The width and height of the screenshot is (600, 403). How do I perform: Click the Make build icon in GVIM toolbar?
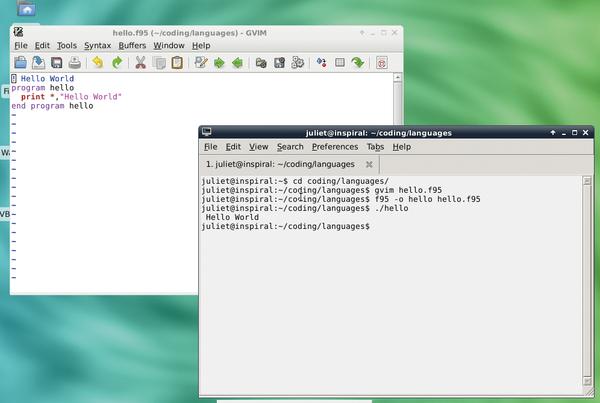[x=321, y=62]
